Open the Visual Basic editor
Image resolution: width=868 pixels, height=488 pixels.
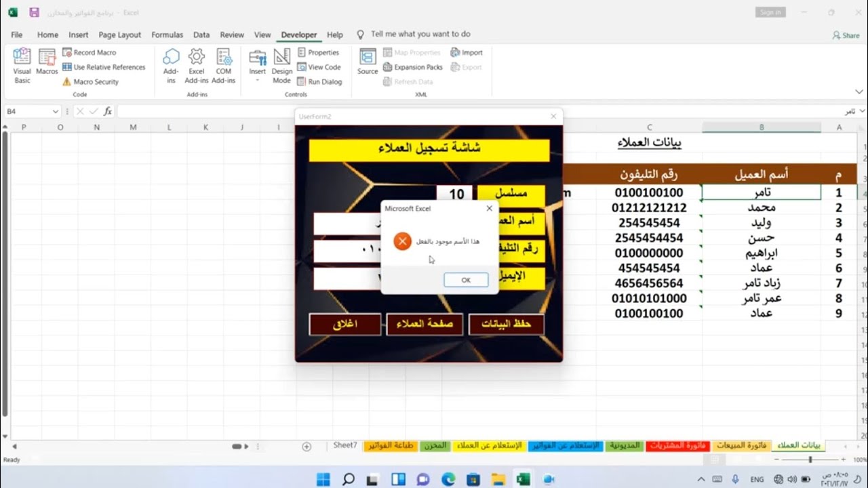point(22,65)
